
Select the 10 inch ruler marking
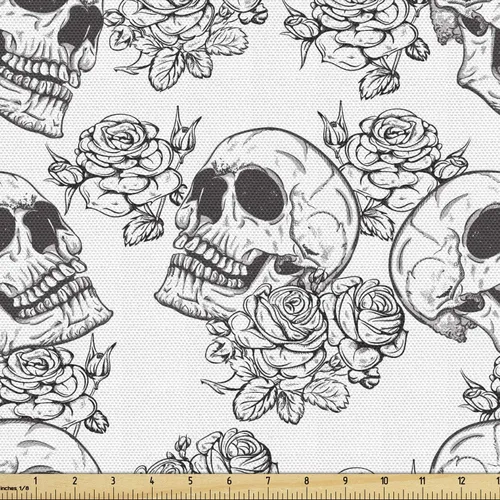pos(384,480)
